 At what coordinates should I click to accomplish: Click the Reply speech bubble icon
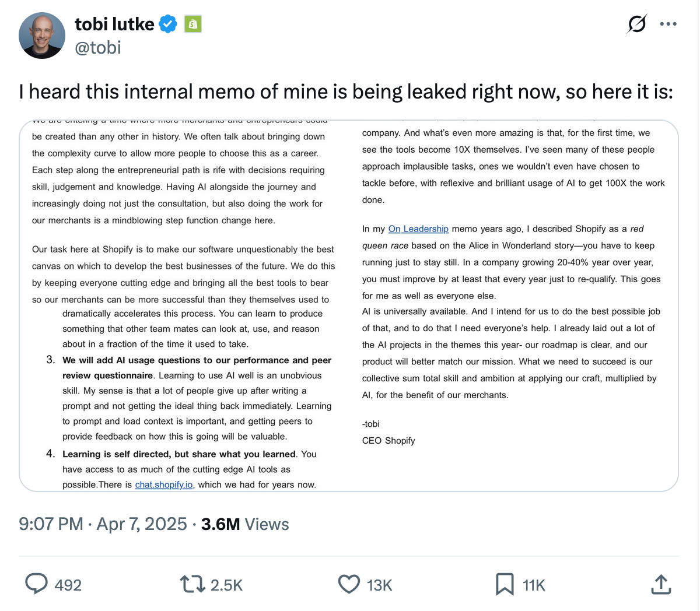(37, 584)
